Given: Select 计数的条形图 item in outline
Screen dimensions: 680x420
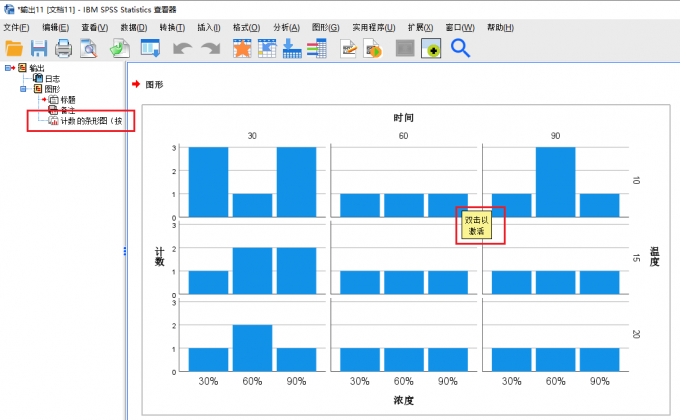Looking at the screenshot, I should tap(91, 121).
